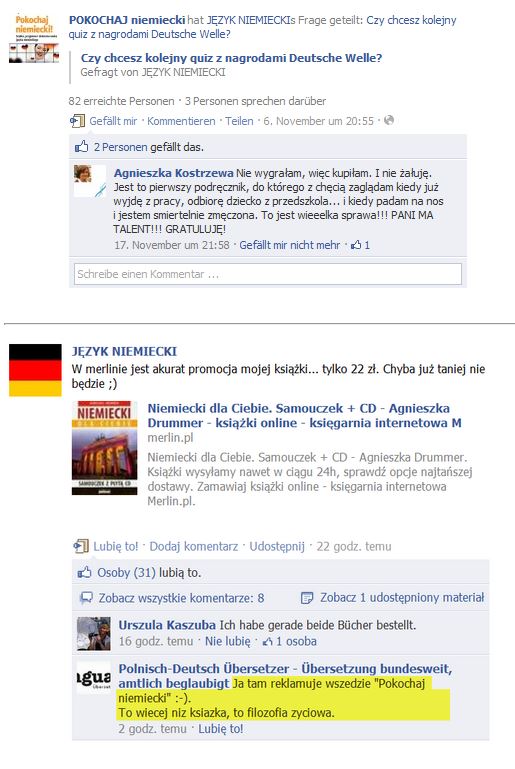Click the German flag profile picture
The height and width of the screenshot is (769, 515).
(x=35, y=370)
